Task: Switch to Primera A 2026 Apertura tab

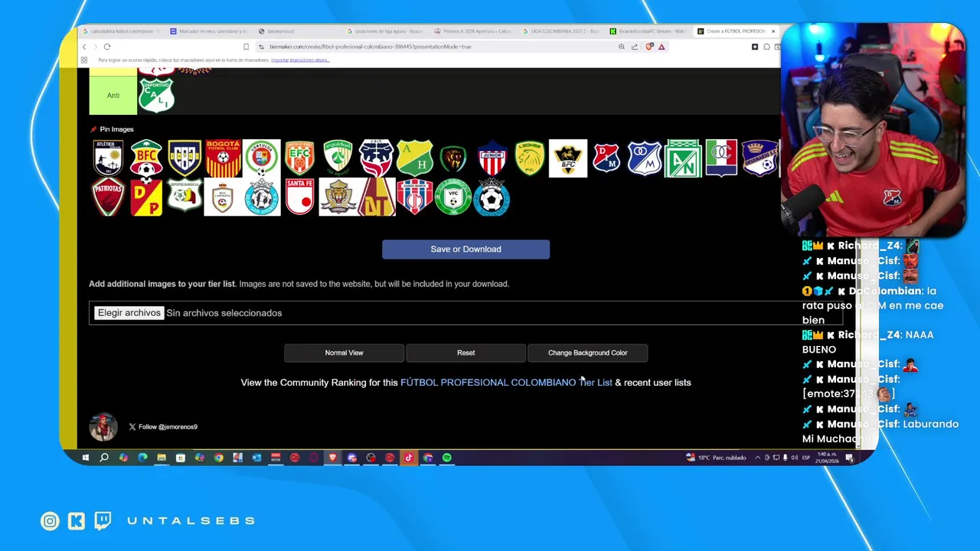Action: point(472,31)
